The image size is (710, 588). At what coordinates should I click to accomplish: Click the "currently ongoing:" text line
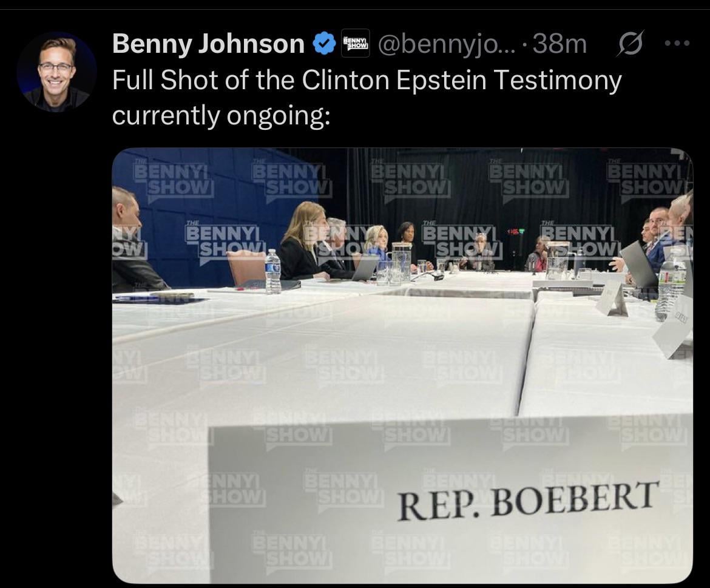pos(221,116)
